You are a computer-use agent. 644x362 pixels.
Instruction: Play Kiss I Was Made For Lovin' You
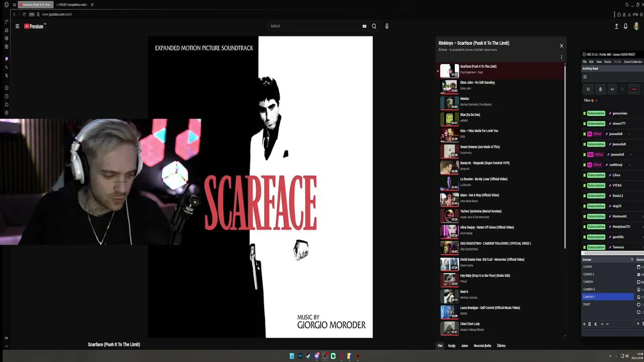pos(502,135)
